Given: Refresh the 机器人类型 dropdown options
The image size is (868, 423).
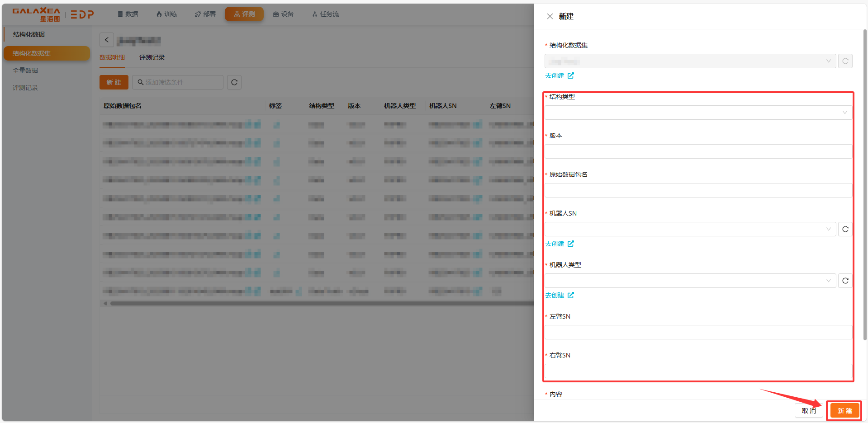Looking at the screenshot, I should [x=845, y=281].
